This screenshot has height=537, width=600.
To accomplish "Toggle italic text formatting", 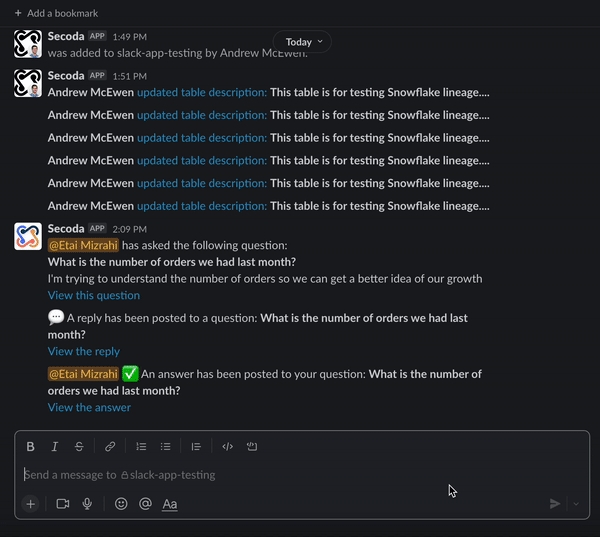I will (55, 447).
